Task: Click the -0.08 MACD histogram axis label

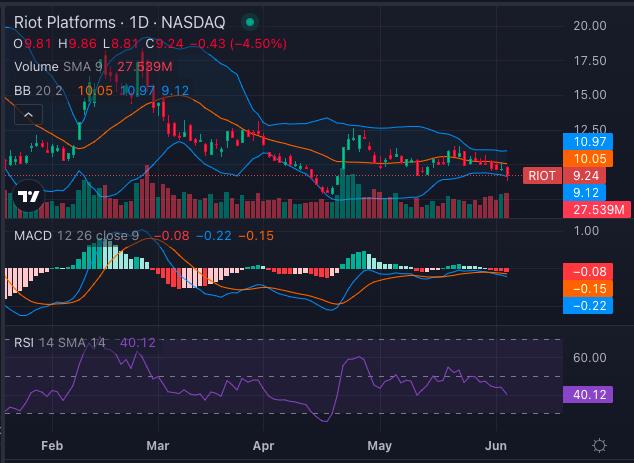Action: [x=588, y=271]
